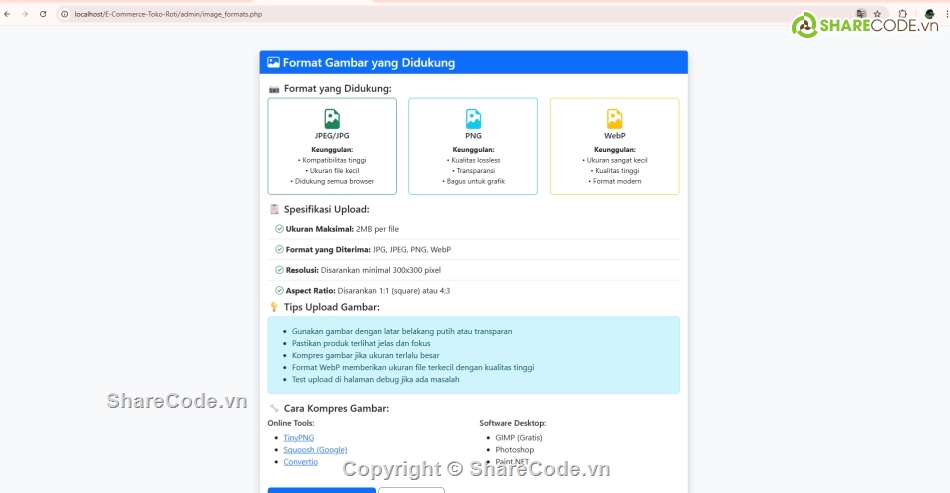Click the JPEG/JPG green image file icon
The image size is (950, 493).
point(332,119)
